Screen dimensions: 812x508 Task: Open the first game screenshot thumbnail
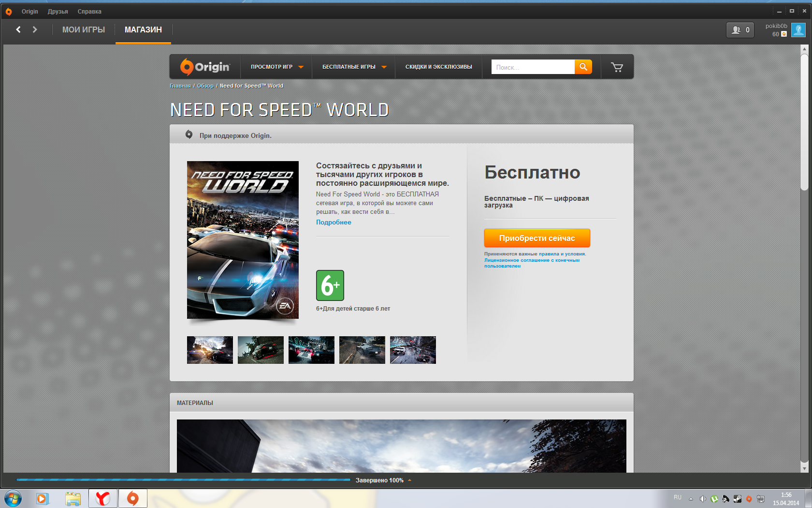pyautogui.click(x=210, y=350)
